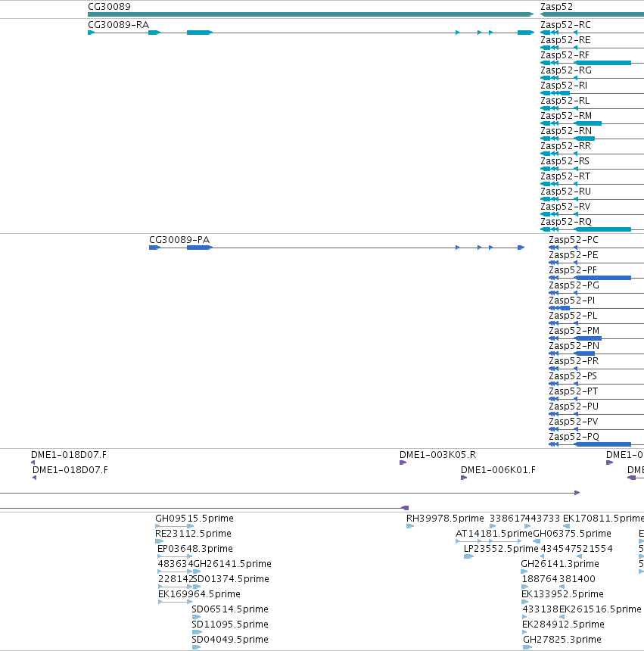644x651 pixels.
Task: Click the CG30089 gene label
Action: 109,7
